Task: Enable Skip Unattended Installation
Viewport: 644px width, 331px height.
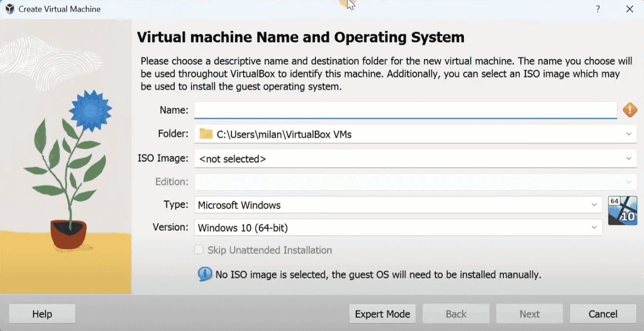Action: click(199, 250)
